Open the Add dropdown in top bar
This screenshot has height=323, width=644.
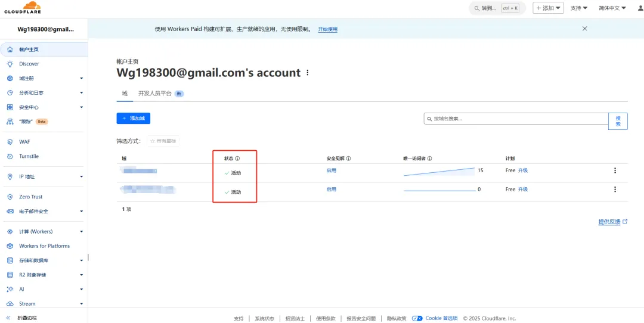pyautogui.click(x=549, y=8)
